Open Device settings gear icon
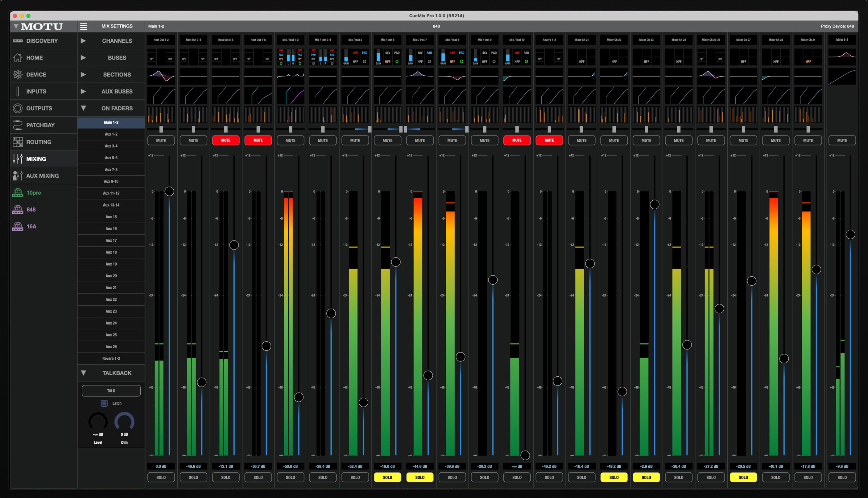Viewport: 868px width, 498px height. pos(18,74)
